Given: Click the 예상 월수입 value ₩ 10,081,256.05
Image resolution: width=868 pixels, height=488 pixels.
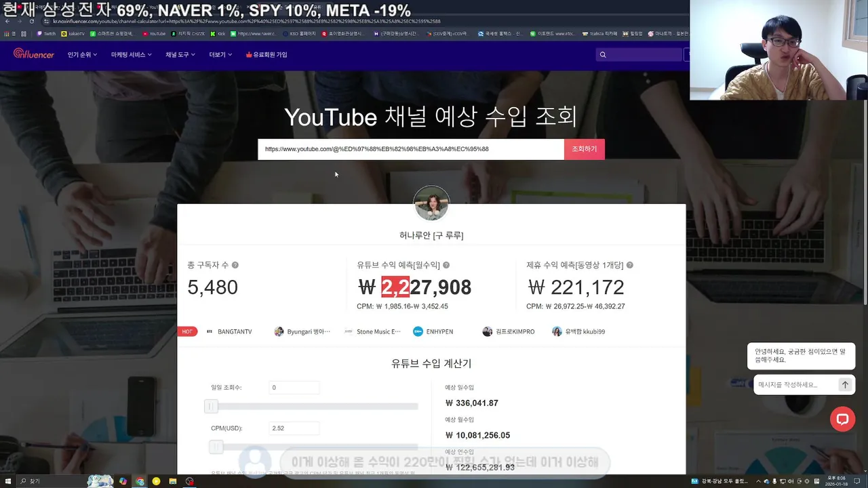Looking at the screenshot, I should [x=477, y=435].
